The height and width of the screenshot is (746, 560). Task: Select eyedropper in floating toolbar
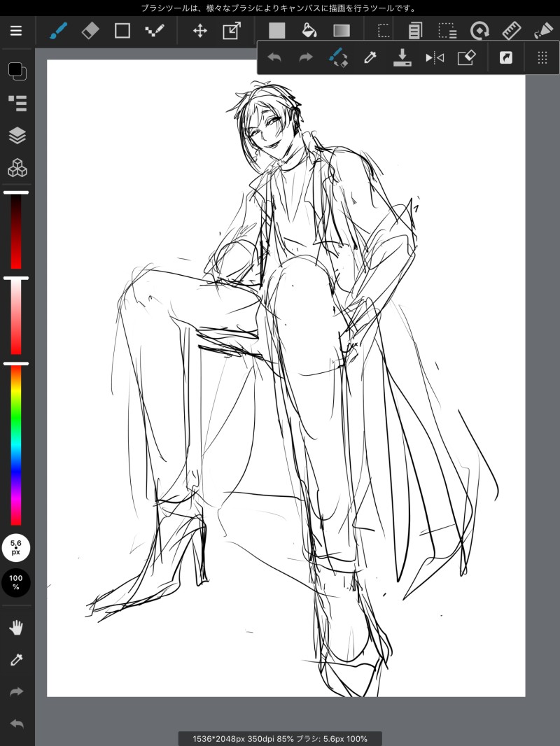pos(370,58)
